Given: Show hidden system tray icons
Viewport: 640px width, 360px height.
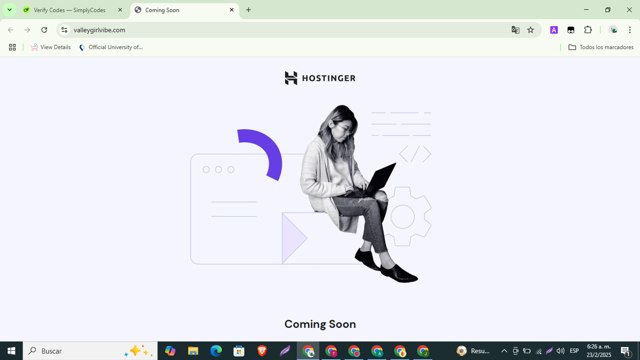Looking at the screenshot, I should [x=504, y=351].
